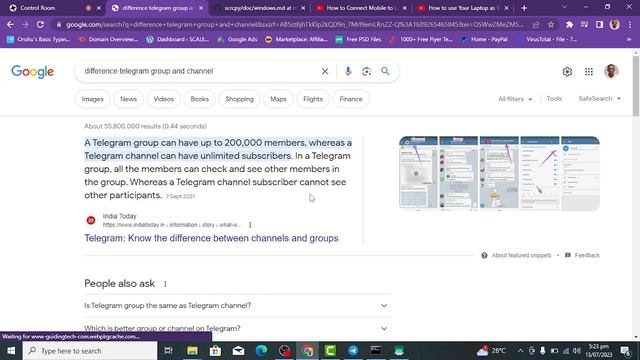Image resolution: width=640 pixels, height=360 pixels.
Task: Open the Home - PayPal bookmark
Action: [x=484, y=40]
